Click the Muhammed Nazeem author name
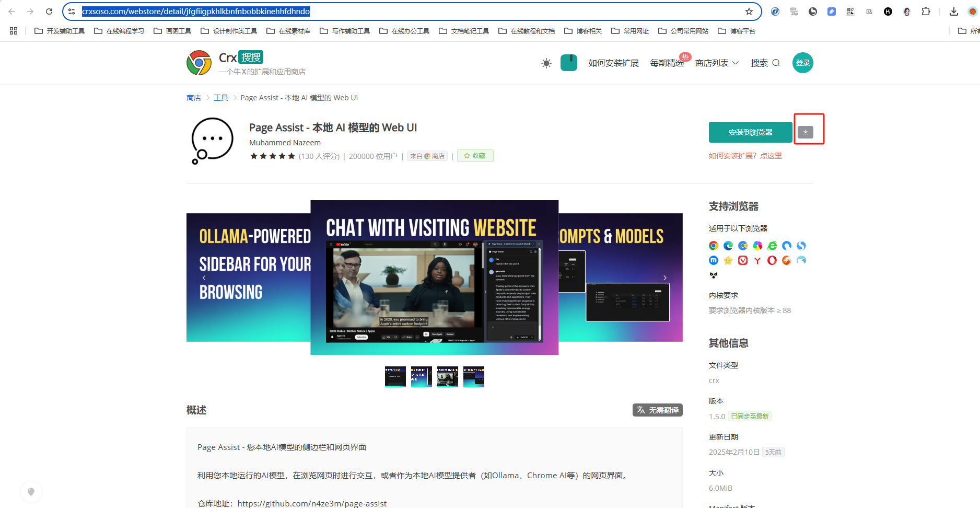 [x=285, y=143]
